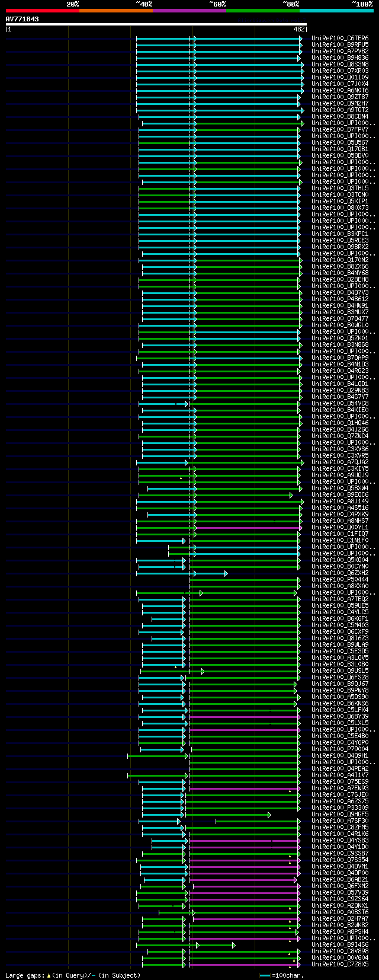Select the UniRef100_C1N1F0 label

tap(340, 541)
